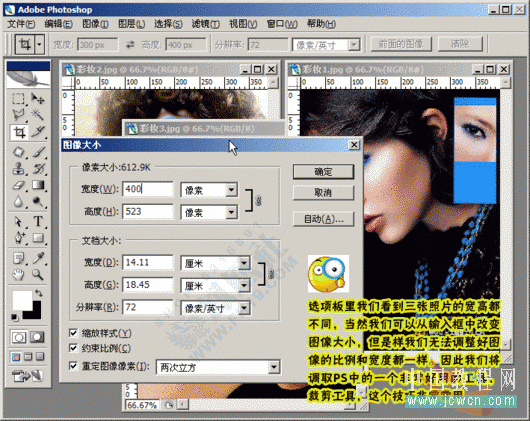Open the pixel width unit dropdown
The height and width of the screenshot is (421, 530).
[x=232, y=190]
